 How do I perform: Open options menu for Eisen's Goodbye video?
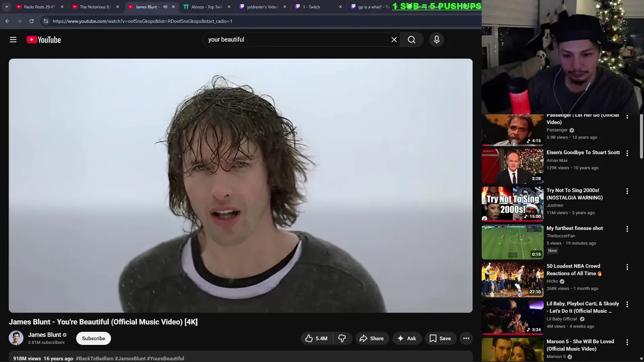627,153
